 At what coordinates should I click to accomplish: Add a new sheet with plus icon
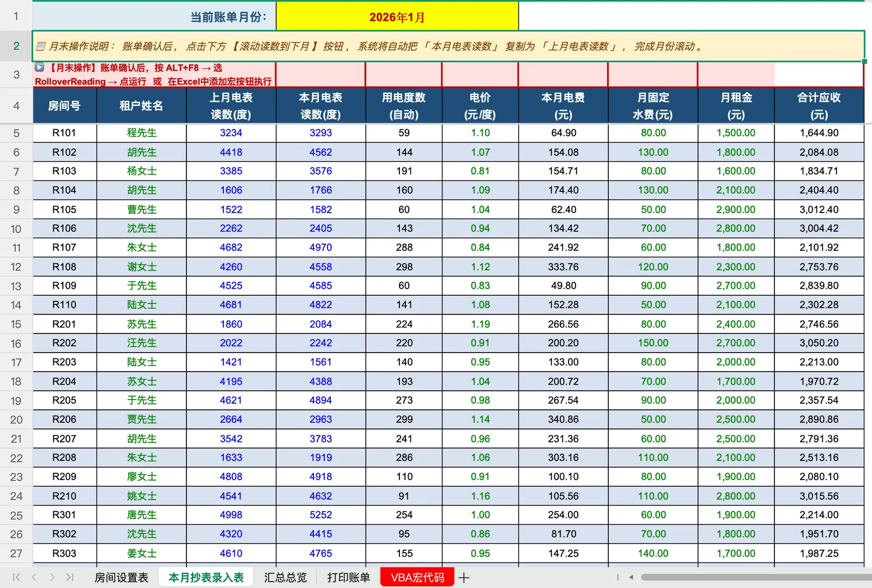coord(464,578)
